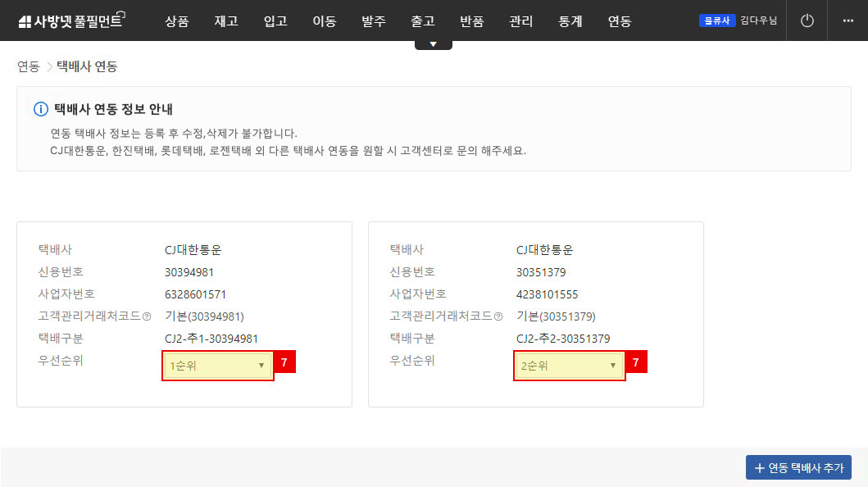Open the 상품 menu

[176, 21]
